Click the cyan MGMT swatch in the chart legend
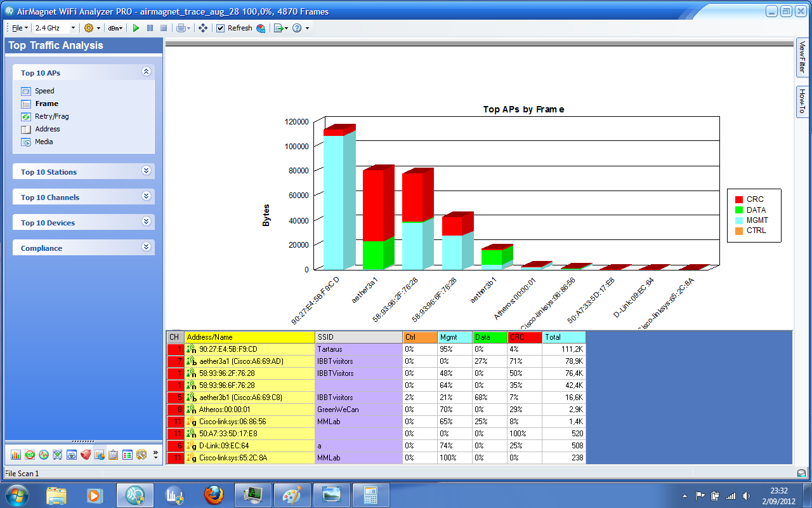This screenshot has height=508, width=812. pos(738,220)
